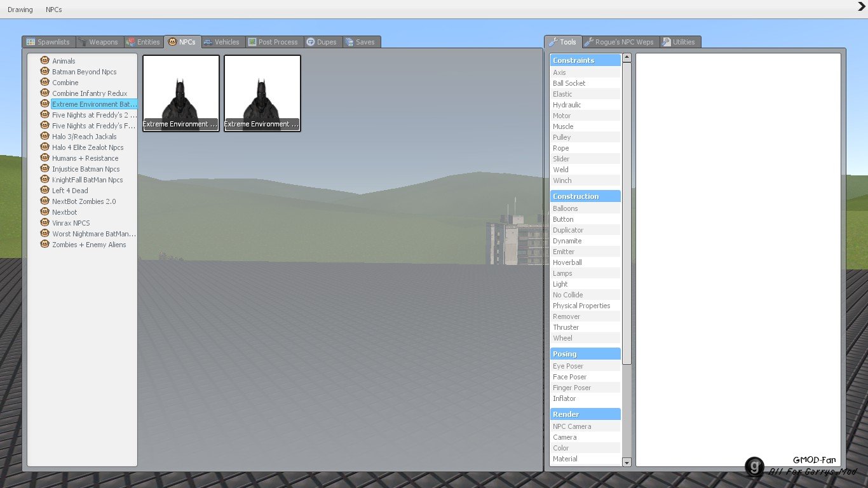Select the NPC Camera tool
This screenshot has width=868, height=488.
coord(585,426)
